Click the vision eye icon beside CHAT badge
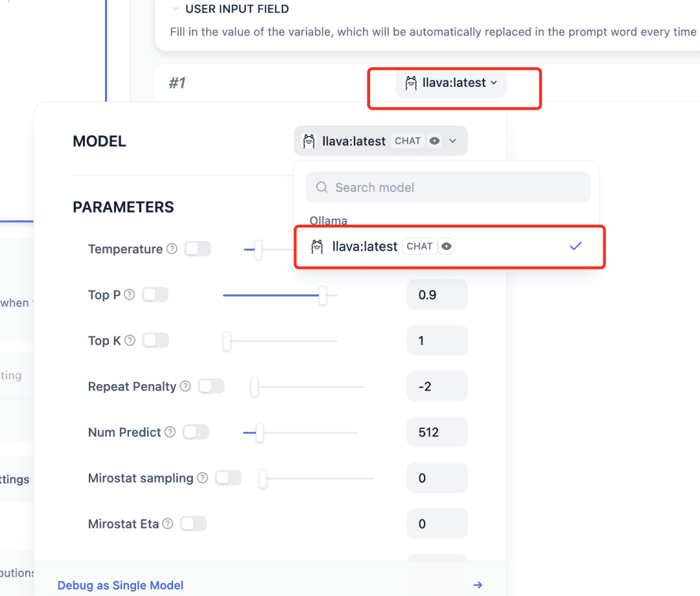Image resolution: width=700 pixels, height=596 pixels. [433, 141]
